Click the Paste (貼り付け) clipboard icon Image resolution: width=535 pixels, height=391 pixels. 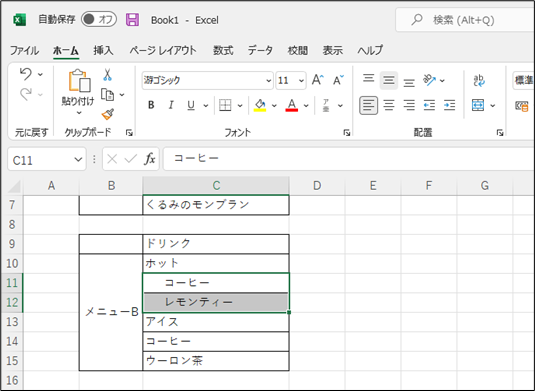79,81
